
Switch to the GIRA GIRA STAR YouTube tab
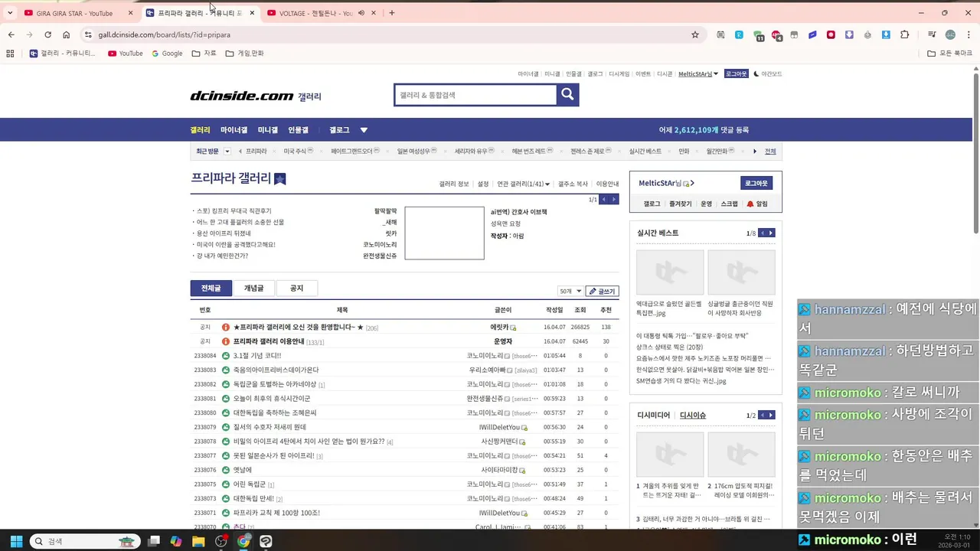(77, 13)
